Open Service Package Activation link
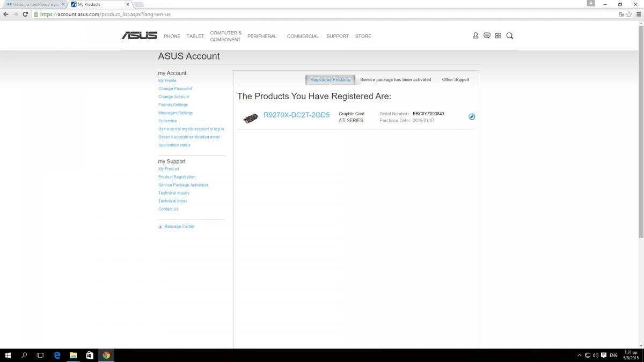This screenshot has width=644, height=362. point(183,185)
